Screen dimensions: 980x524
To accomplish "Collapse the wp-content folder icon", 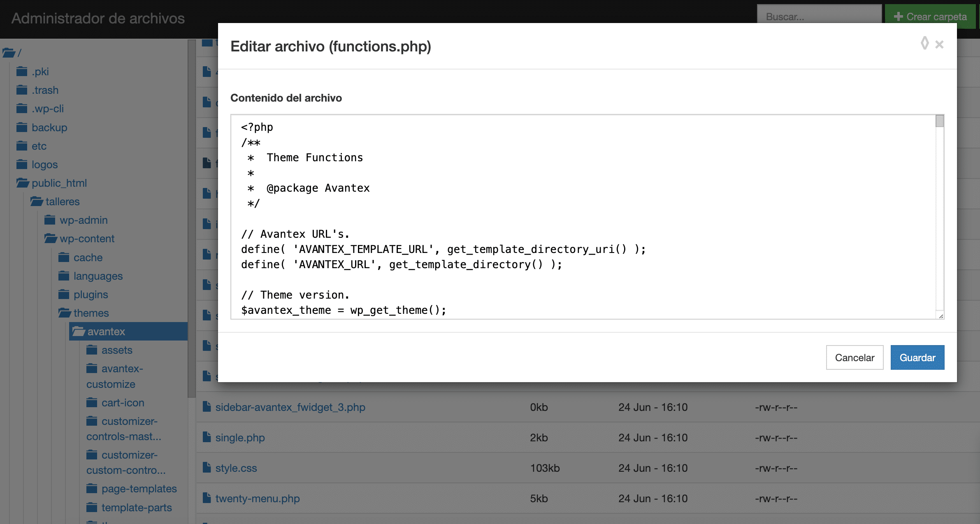I will coord(51,239).
